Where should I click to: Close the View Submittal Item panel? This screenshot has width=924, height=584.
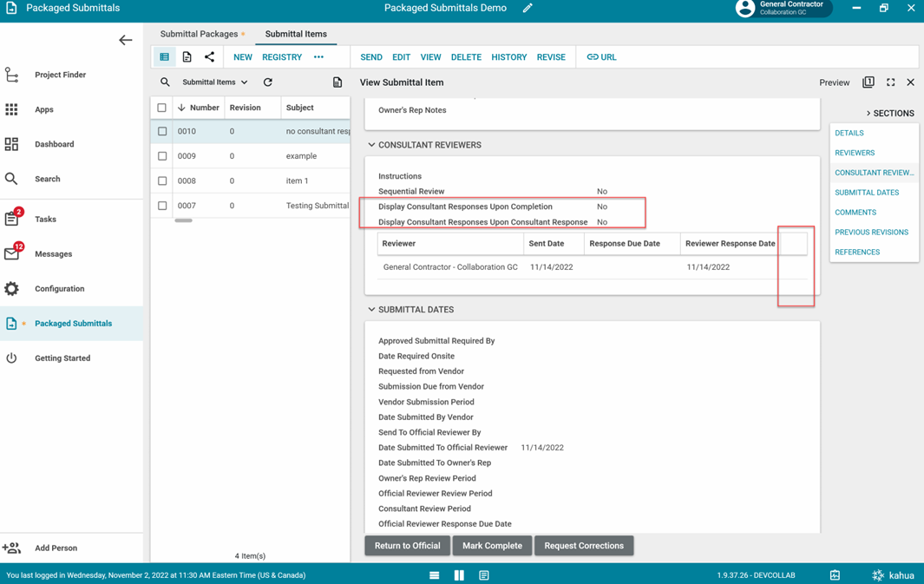[910, 82]
